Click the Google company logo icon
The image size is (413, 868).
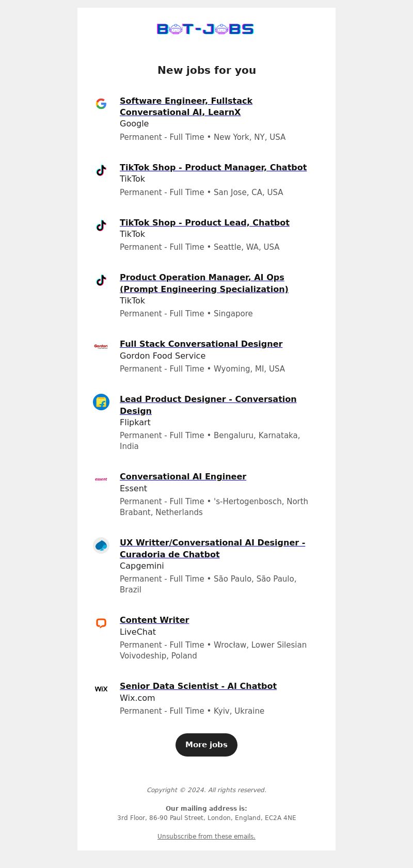click(101, 104)
